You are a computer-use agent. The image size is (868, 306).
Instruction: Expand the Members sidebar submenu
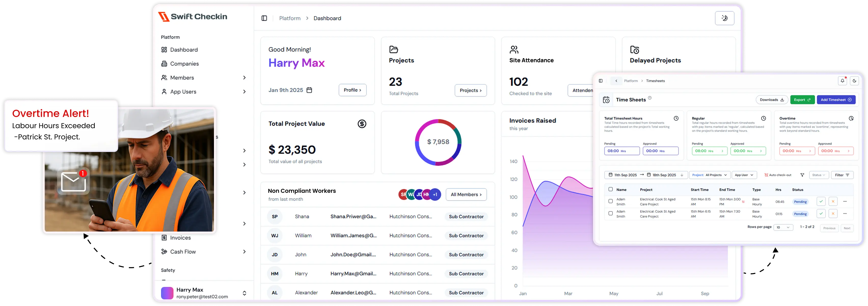[244, 78]
